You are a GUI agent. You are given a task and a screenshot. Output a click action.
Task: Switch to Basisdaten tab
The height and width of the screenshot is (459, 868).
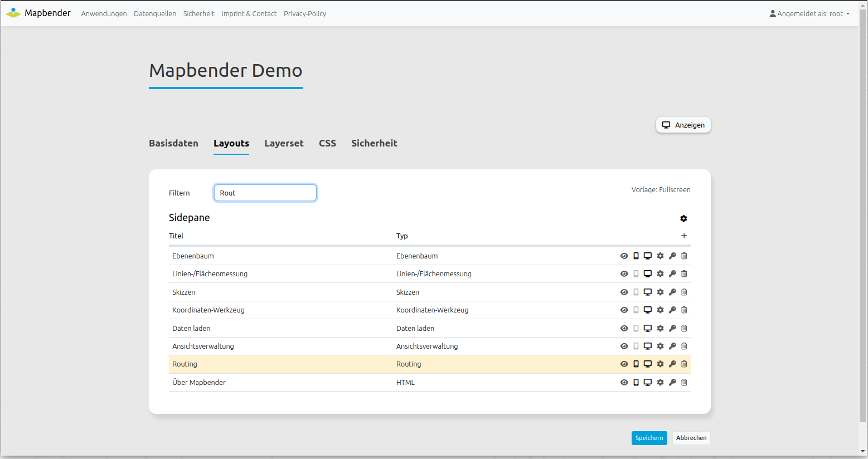(x=173, y=143)
